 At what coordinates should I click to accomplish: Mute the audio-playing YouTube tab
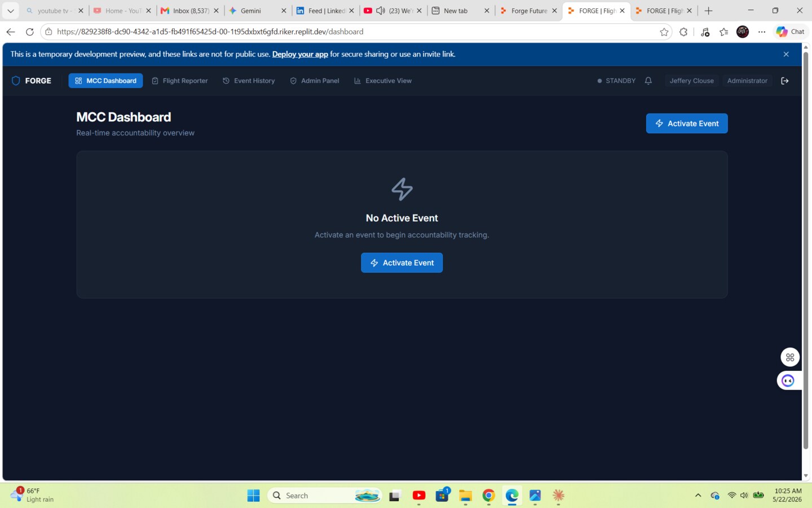pos(381,11)
